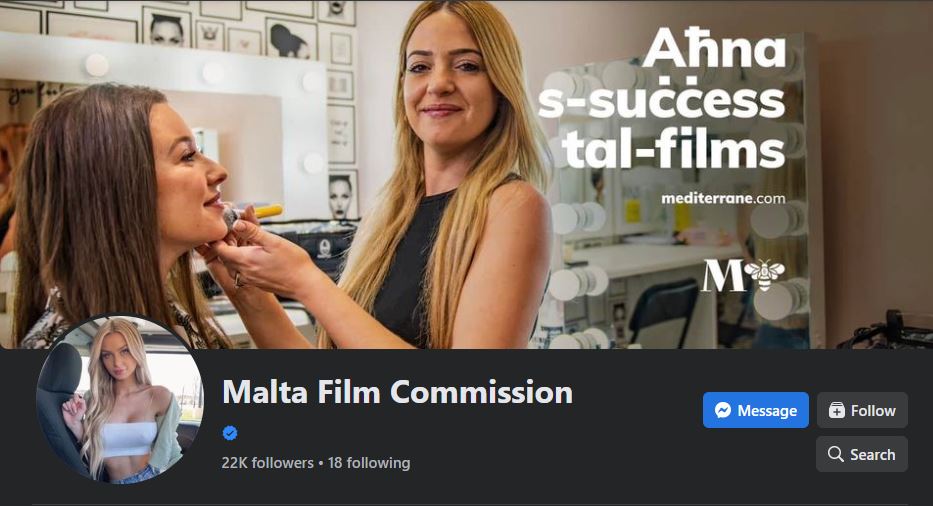Click the white M letter logo
This screenshot has width=933, height=506.
click(722, 275)
